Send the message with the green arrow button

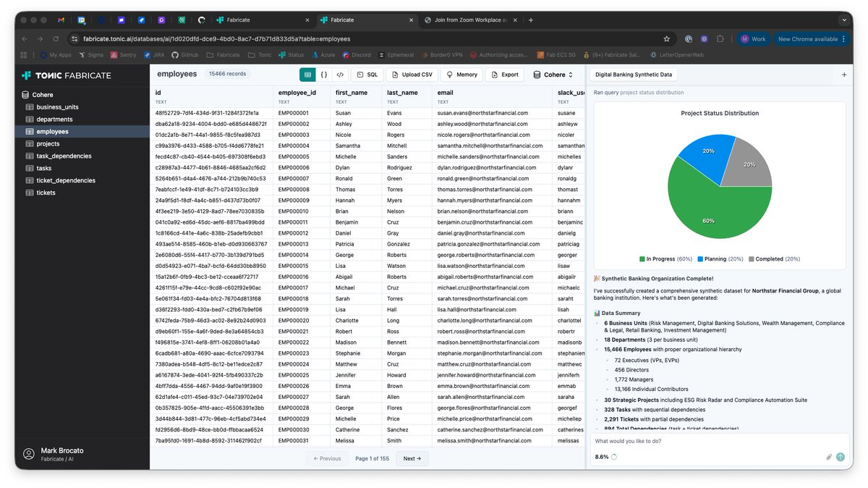(x=841, y=457)
